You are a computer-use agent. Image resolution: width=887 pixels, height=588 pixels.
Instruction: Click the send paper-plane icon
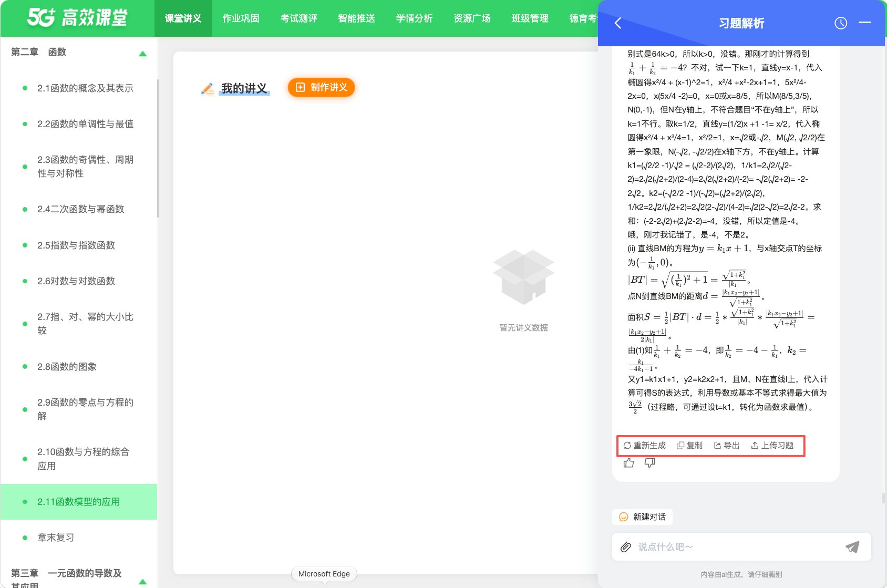tap(852, 547)
